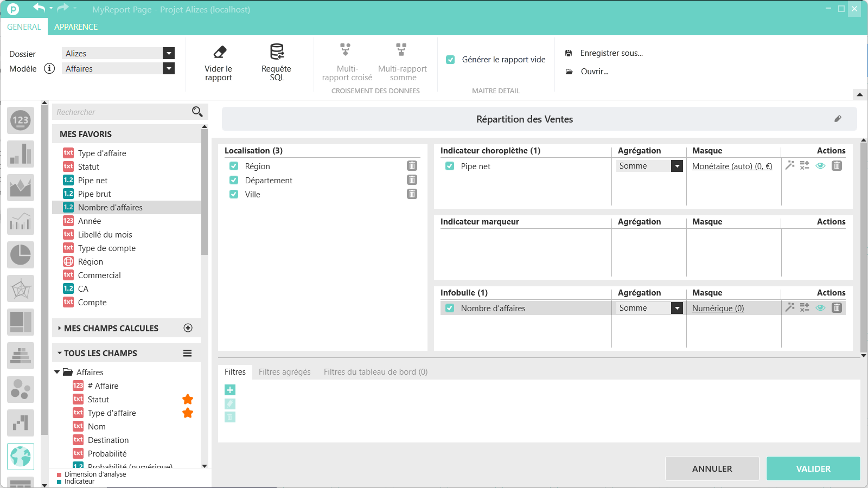Open Pipe net aggregation Somme dropdown
The height and width of the screenshot is (488, 868).
click(676, 166)
